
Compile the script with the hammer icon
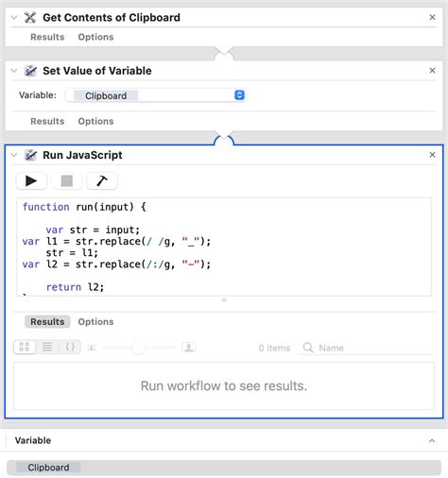point(102,181)
